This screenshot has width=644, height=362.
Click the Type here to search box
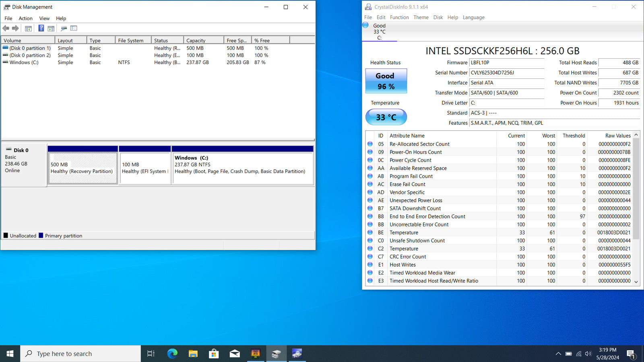tap(80, 354)
